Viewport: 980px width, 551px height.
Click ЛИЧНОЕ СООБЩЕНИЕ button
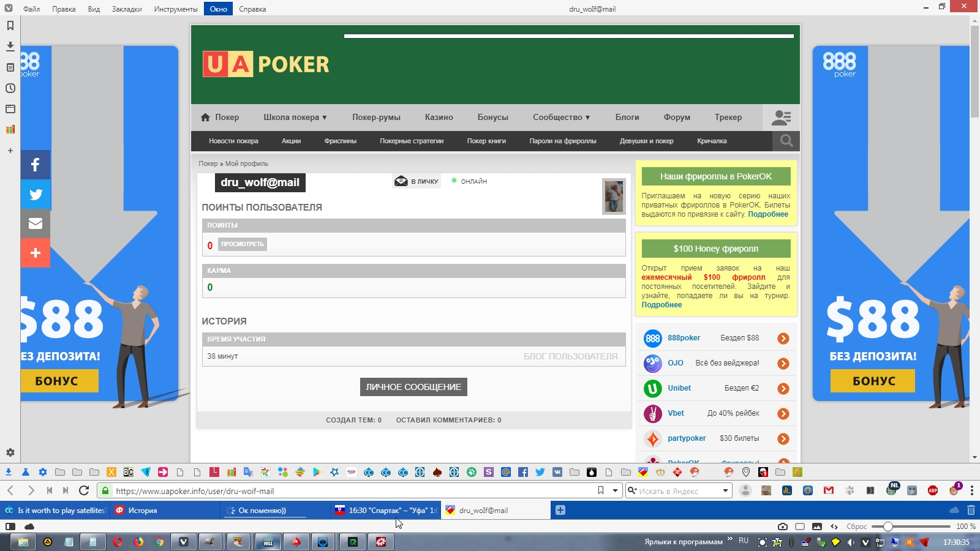(x=413, y=387)
